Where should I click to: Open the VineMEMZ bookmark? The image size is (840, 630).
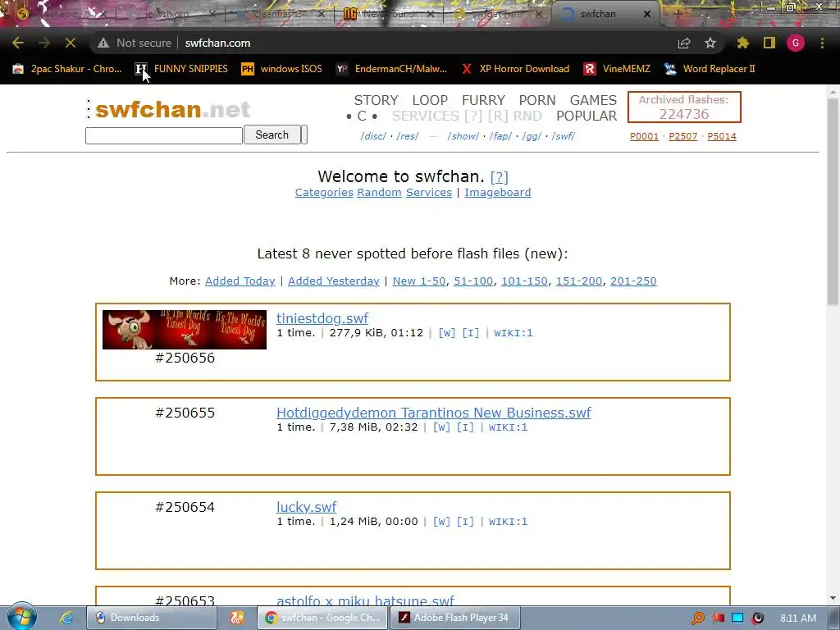(x=617, y=69)
